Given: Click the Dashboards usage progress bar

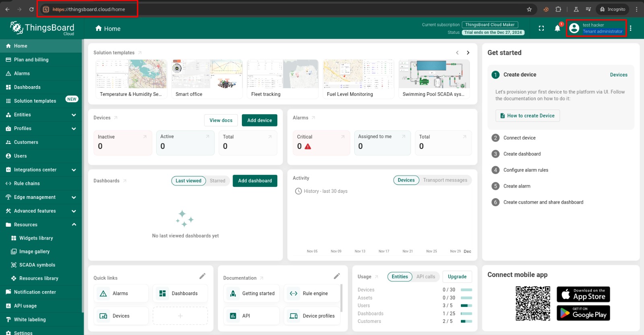Looking at the screenshot, I should click(466, 313).
